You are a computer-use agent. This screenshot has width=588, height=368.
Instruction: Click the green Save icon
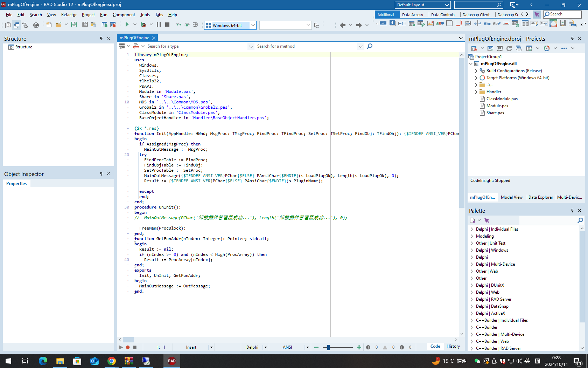74,25
